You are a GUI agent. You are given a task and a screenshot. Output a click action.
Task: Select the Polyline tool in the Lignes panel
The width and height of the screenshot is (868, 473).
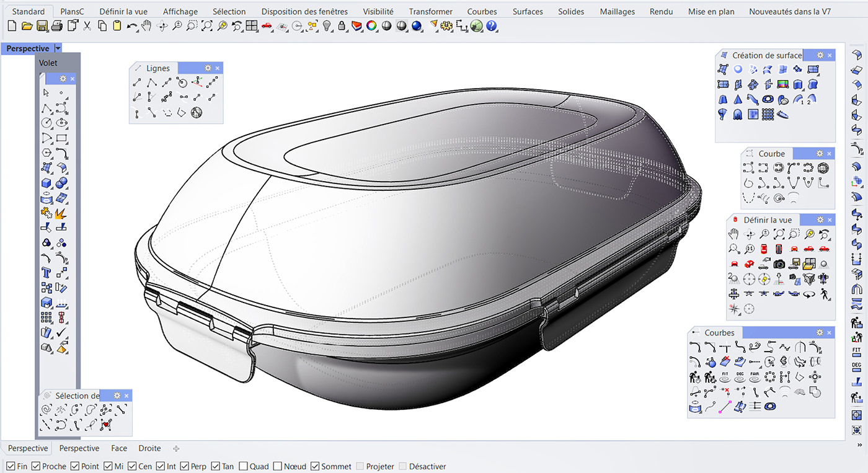152,82
